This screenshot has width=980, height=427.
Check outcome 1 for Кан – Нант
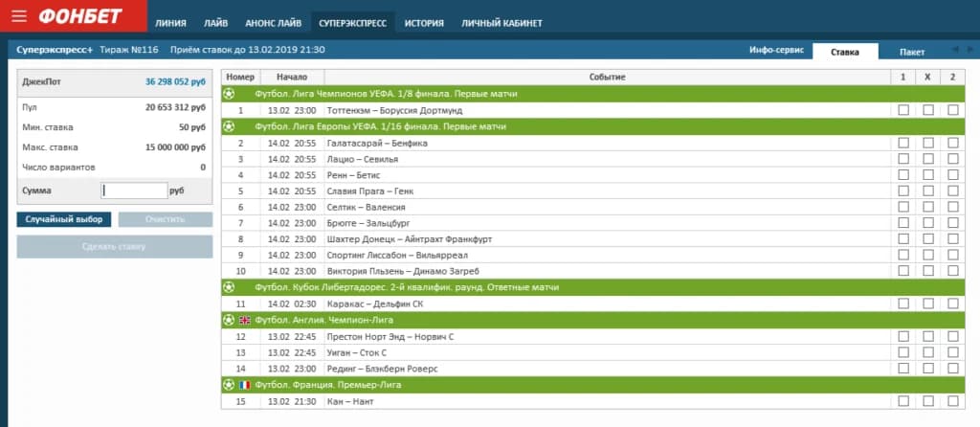coord(903,401)
